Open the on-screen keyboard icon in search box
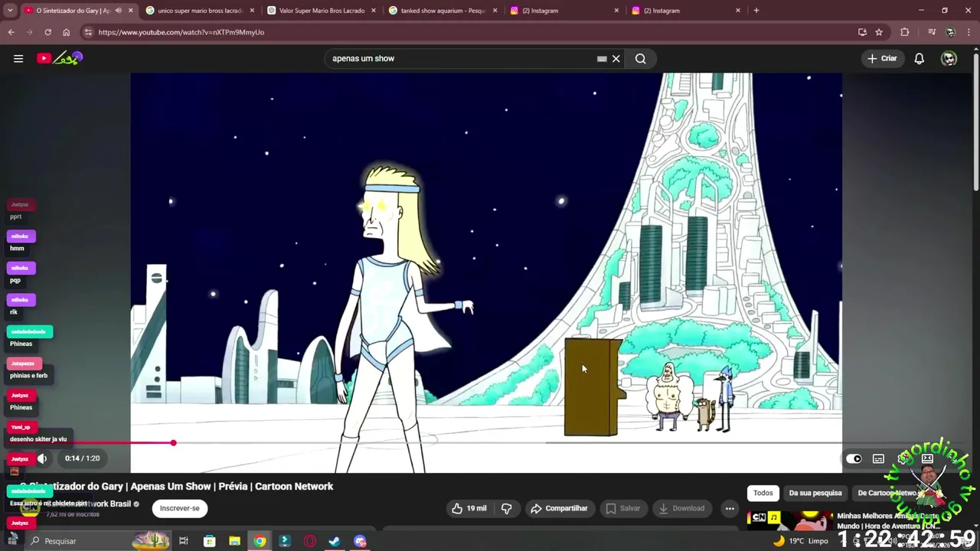 pos(602,58)
